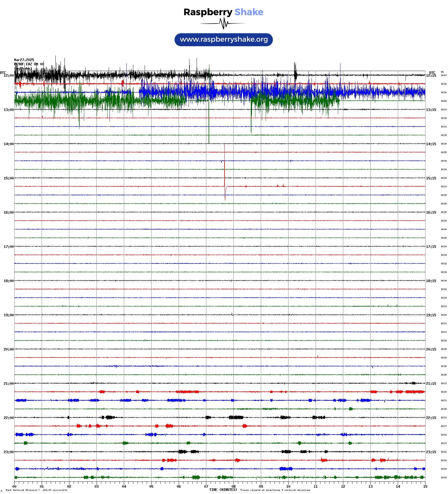448x494 pixels.
Task: Click the 'UTC' label above the 12:15 label
Action: (432, 72)
